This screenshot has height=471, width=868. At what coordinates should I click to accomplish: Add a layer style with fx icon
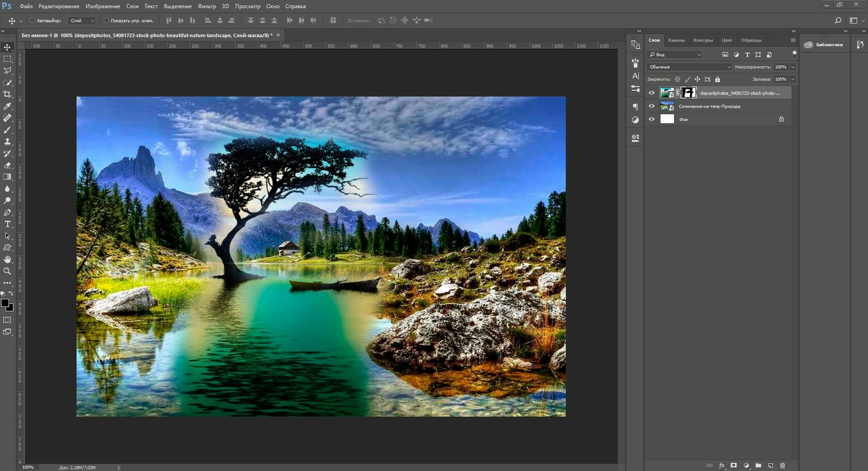[x=722, y=466]
